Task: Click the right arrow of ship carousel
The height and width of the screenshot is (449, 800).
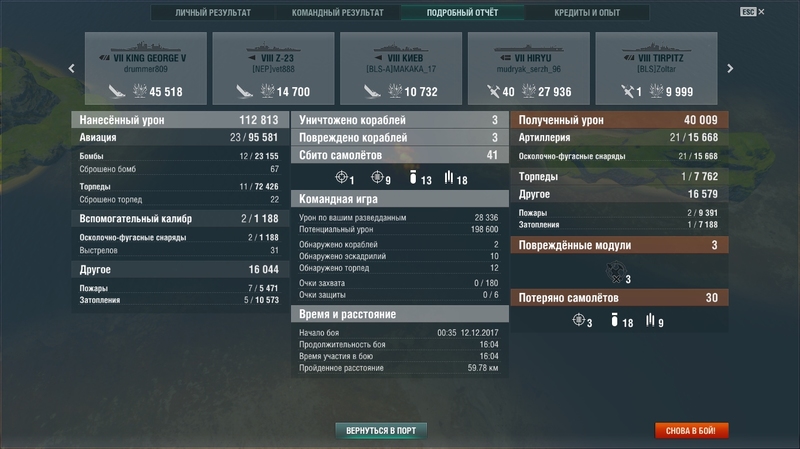Action: click(730, 68)
